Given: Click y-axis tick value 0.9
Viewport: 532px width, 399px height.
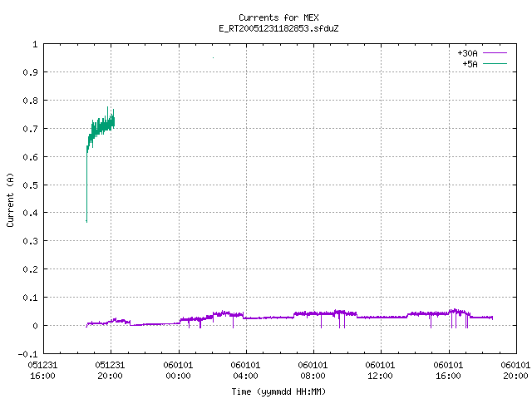Looking at the screenshot, I should point(30,72).
